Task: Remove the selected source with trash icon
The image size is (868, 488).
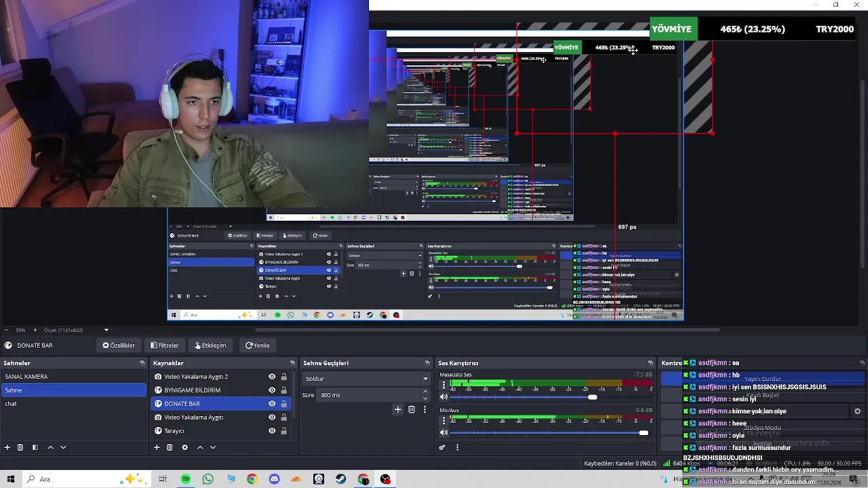Action: point(170,447)
